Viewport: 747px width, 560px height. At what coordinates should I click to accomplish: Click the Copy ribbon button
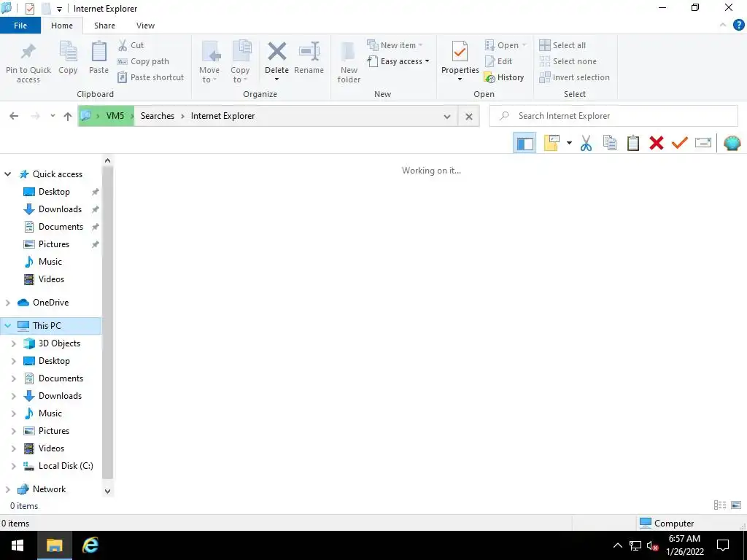(x=68, y=58)
